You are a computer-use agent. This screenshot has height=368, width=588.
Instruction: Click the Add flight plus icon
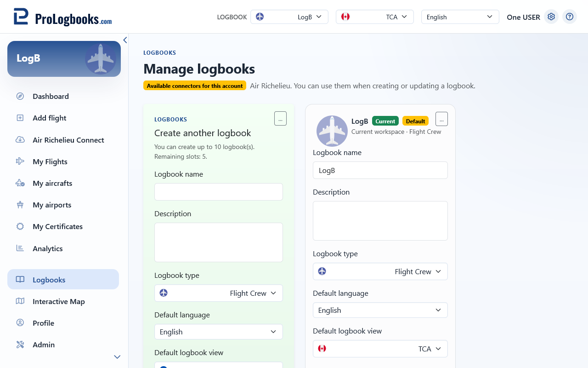20,118
